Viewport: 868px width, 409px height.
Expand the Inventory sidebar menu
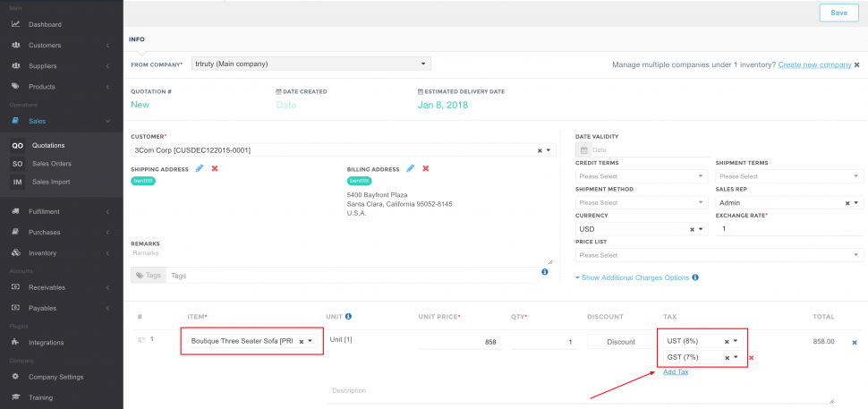click(107, 253)
